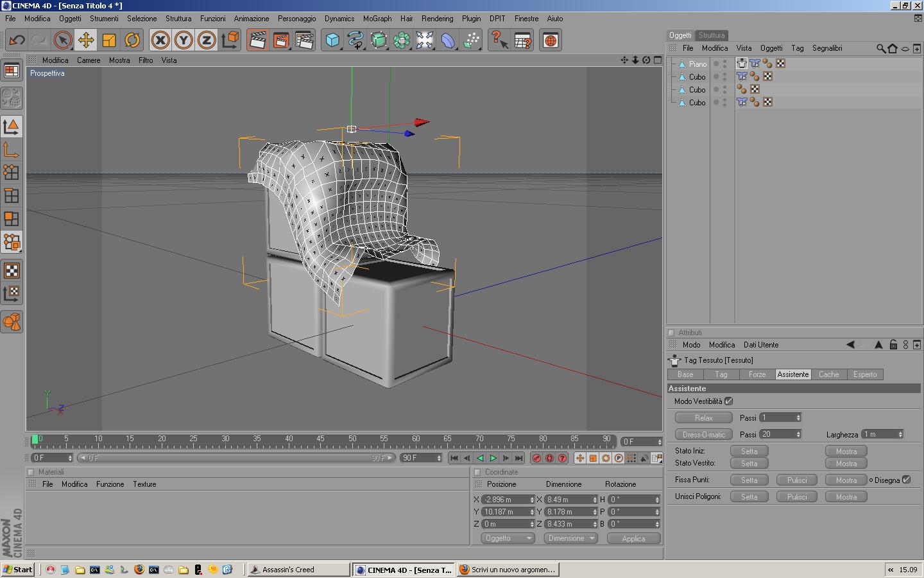Click the record keyframe button

(536, 458)
